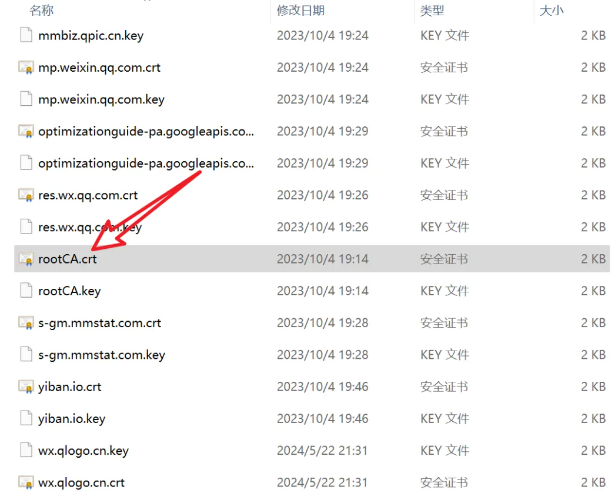
Task: Click the rootCA.crt file name
Action: [67, 259]
